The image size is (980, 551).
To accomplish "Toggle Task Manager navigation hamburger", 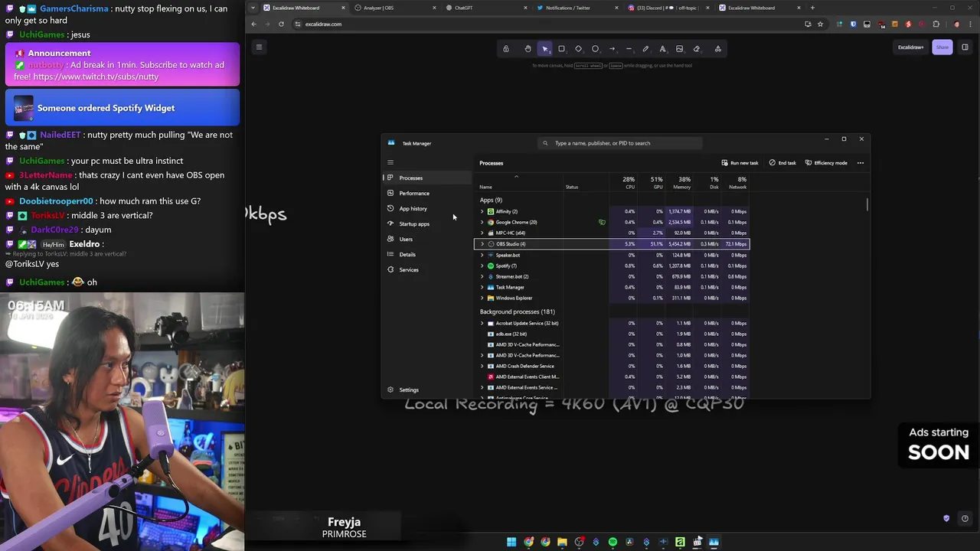I will [x=390, y=162].
